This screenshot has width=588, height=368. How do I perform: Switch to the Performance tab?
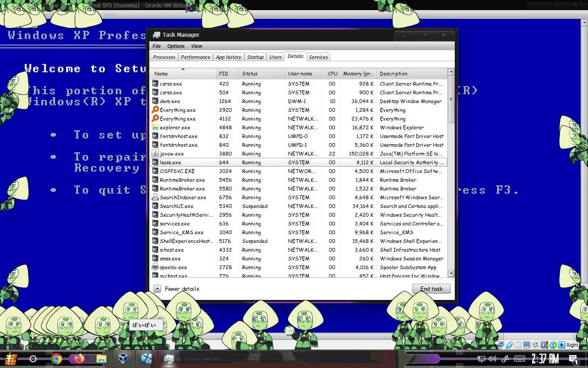[196, 57]
